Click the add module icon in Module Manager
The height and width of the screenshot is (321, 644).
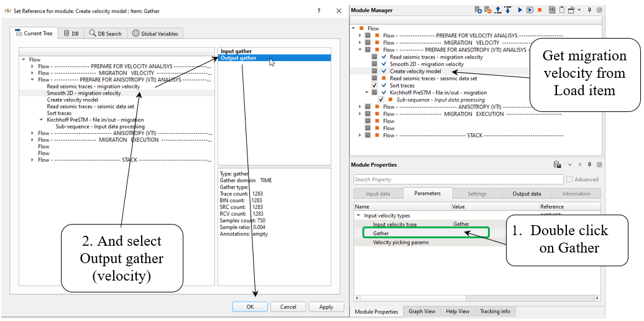478,10
